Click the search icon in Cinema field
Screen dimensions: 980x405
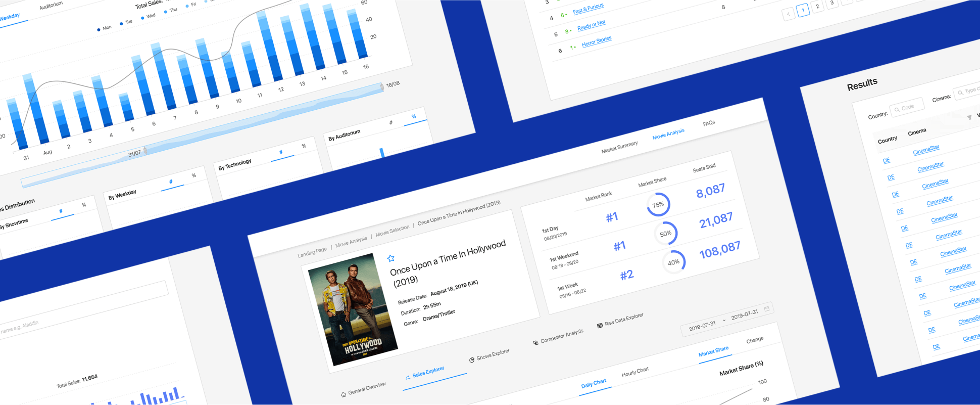tap(960, 93)
